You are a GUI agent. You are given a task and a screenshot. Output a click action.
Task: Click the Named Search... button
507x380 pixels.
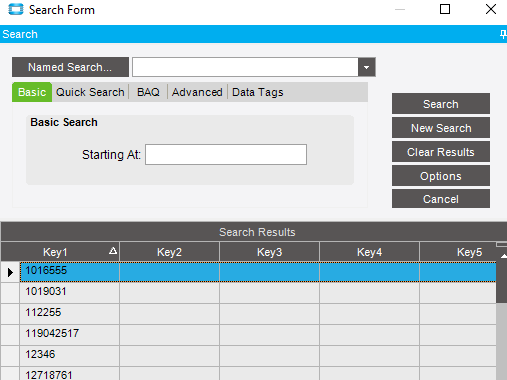coord(70,67)
